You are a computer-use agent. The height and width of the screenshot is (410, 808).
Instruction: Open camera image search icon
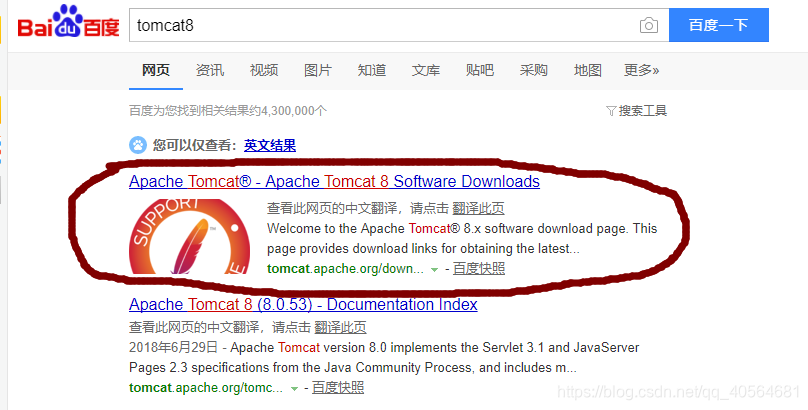point(649,25)
